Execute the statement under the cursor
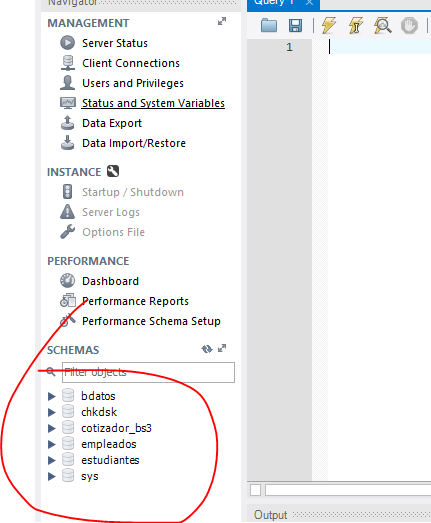The image size is (431, 523). (x=356, y=25)
